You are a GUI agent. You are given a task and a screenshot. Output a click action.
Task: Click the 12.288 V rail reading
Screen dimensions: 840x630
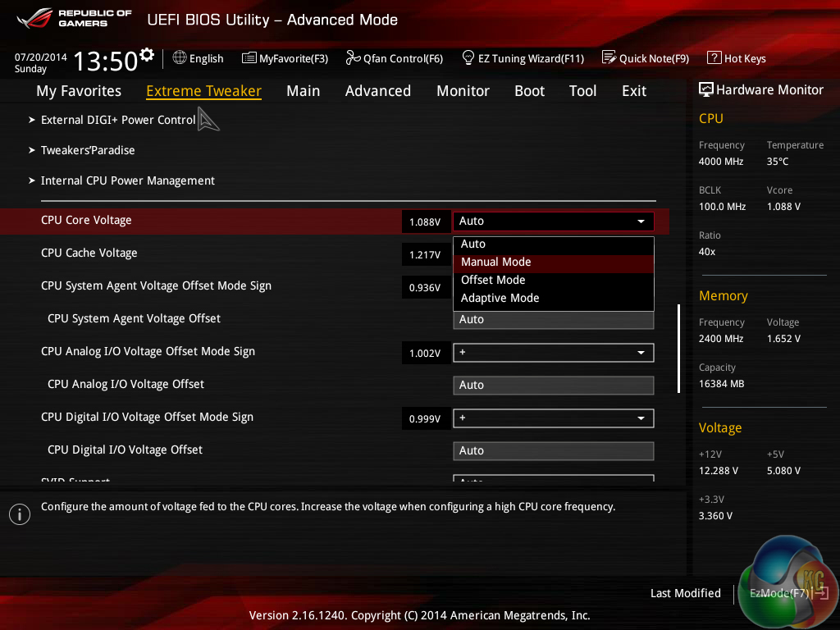pyautogui.click(x=719, y=471)
